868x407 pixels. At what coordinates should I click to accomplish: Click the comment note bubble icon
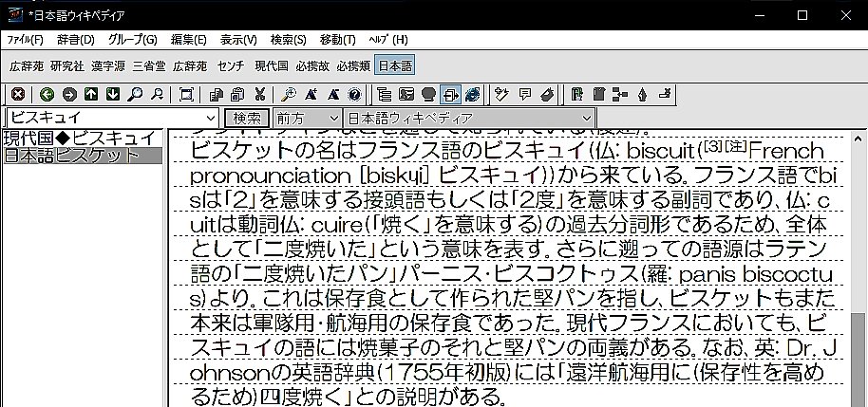pyautogui.click(x=524, y=95)
